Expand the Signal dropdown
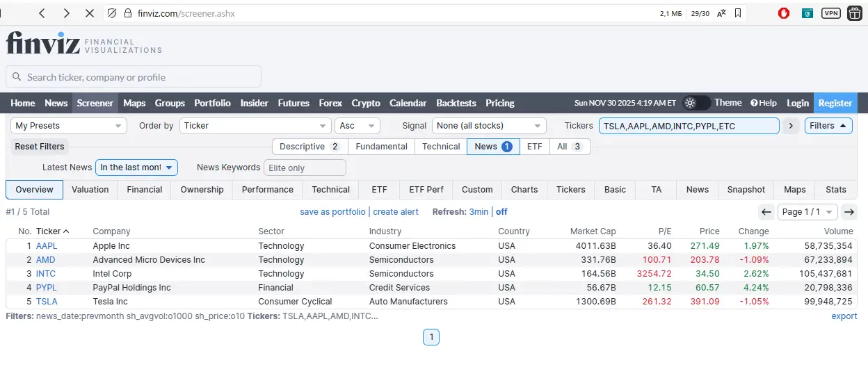Image resolution: width=868 pixels, height=367 pixels. [x=489, y=126]
